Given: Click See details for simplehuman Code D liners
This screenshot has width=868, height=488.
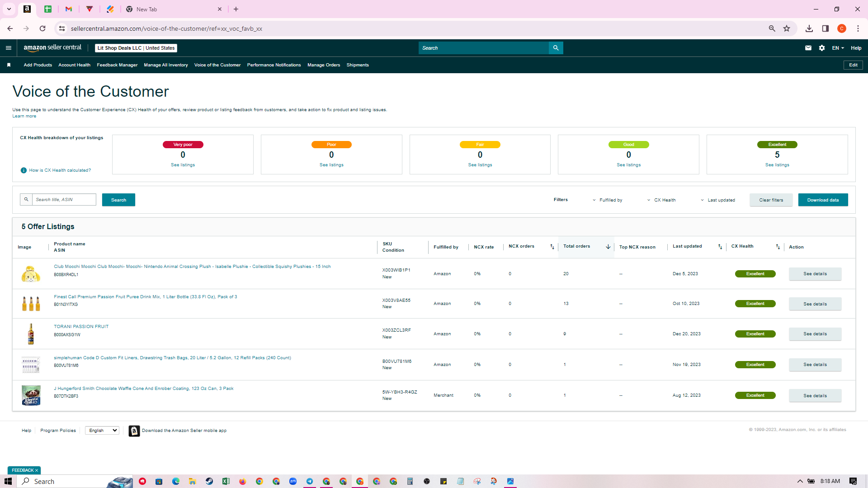Looking at the screenshot, I should click(x=815, y=365).
